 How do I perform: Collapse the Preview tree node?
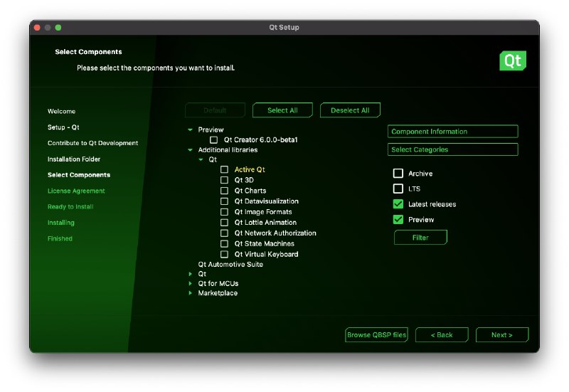[x=190, y=129]
